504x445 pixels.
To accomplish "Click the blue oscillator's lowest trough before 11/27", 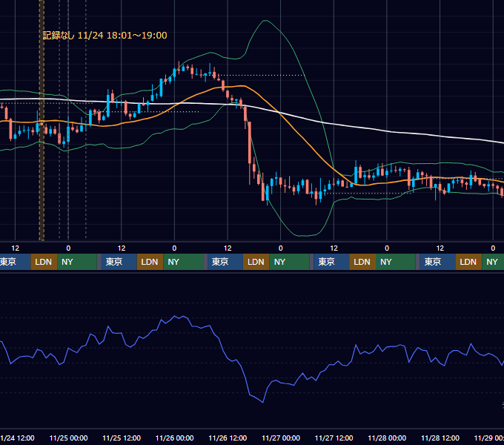I will 263,402.
